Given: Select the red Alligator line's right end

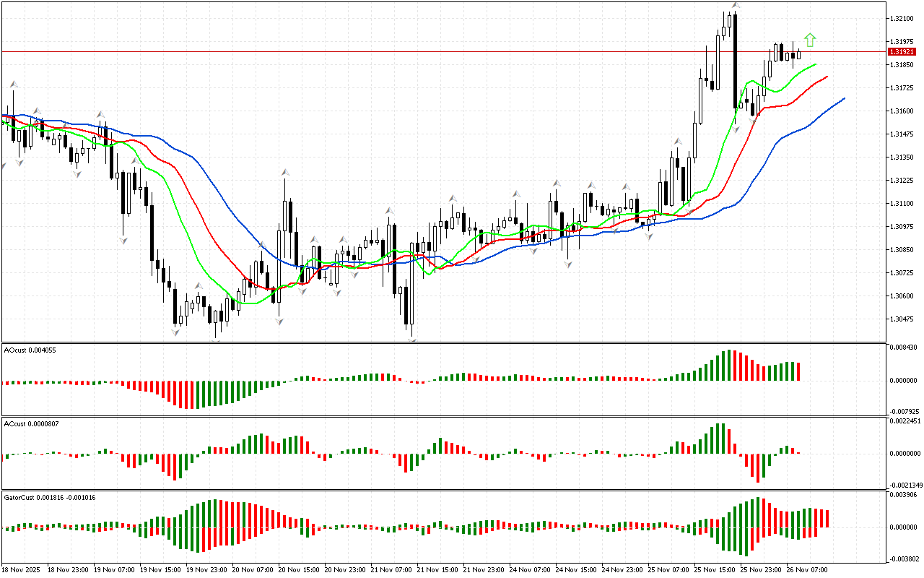Looking at the screenshot, I should pos(827,77).
